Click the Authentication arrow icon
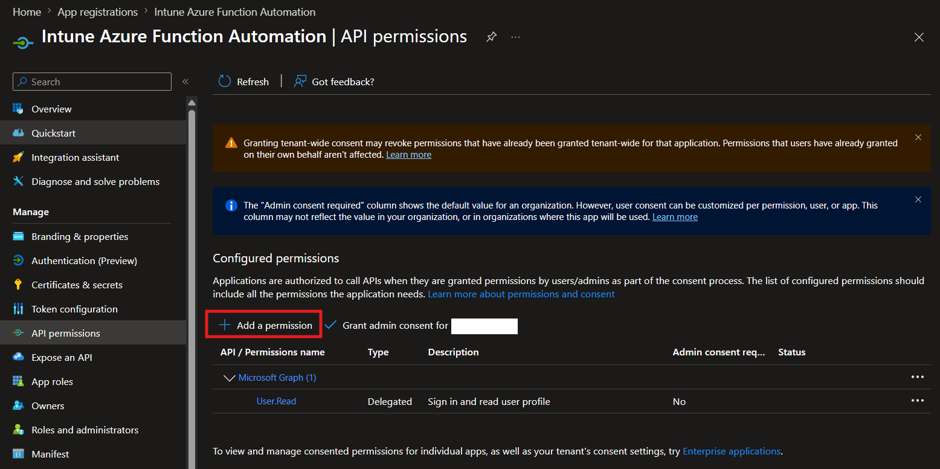 click(19, 261)
